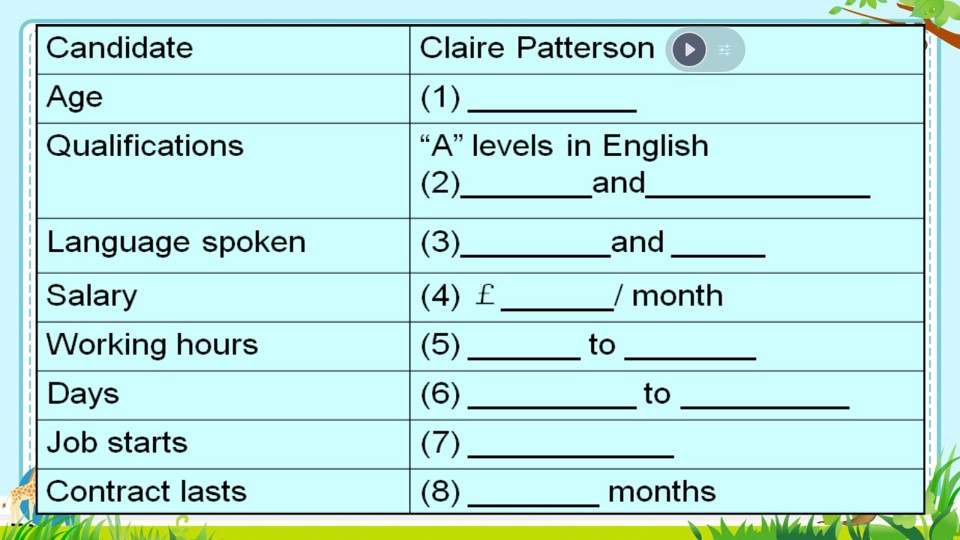
Task: Click the Working hours end blank
Action: click(690, 351)
